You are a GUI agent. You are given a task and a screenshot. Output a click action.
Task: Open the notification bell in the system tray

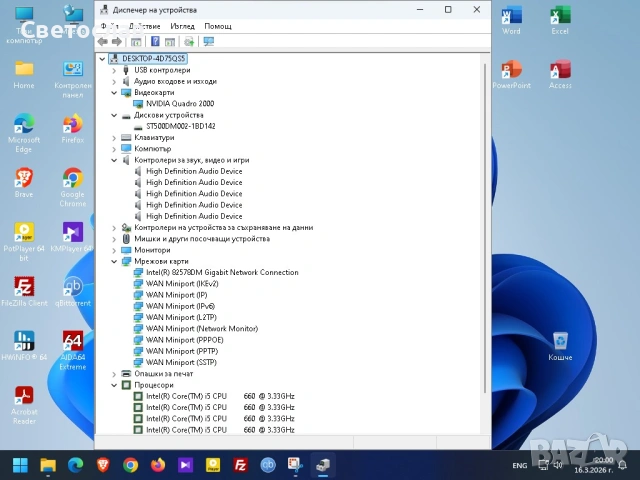click(622, 465)
